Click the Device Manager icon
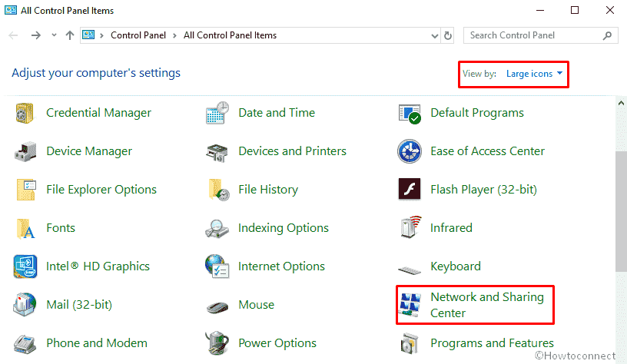Image resolution: width=627 pixels, height=364 pixels. click(x=25, y=151)
